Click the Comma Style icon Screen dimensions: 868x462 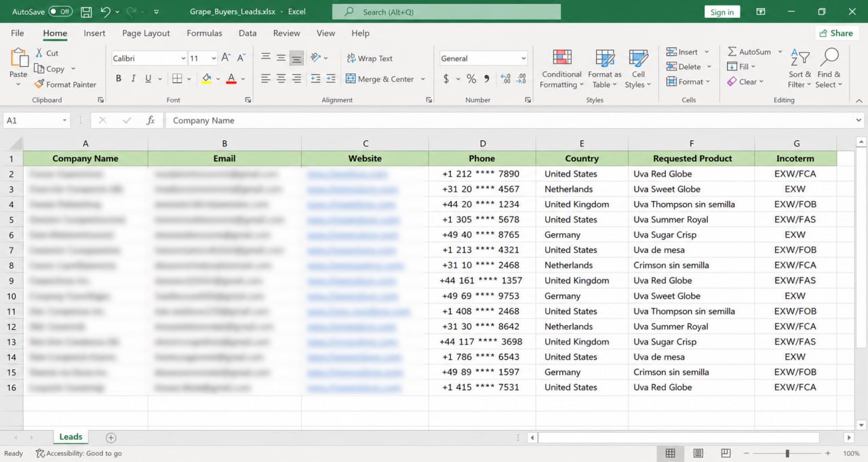(x=487, y=79)
